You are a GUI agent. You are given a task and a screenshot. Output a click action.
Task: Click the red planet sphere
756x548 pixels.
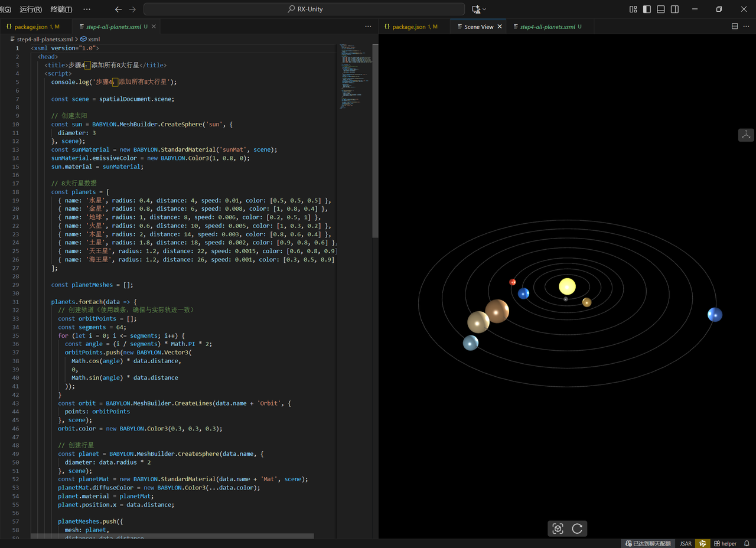click(513, 282)
